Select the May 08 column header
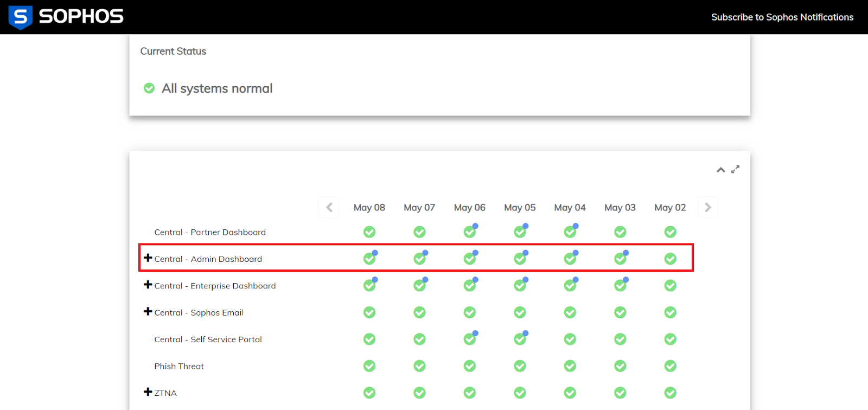868x410 pixels. pyautogui.click(x=369, y=208)
